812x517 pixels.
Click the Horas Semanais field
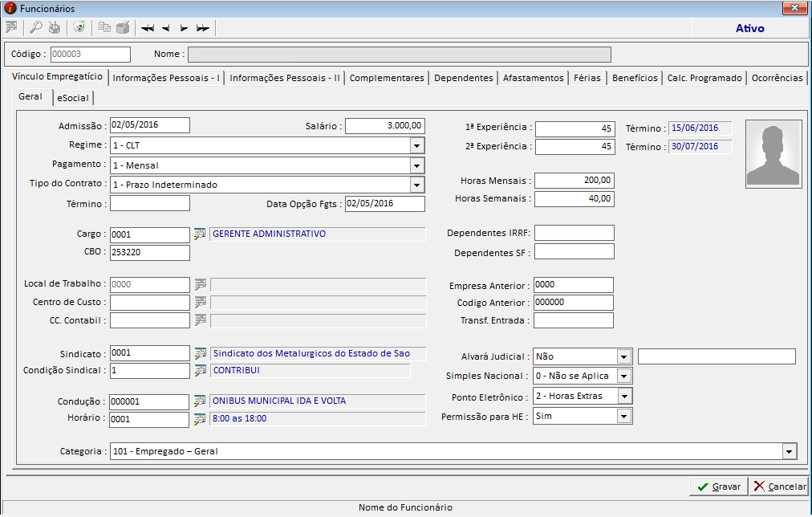574,199
